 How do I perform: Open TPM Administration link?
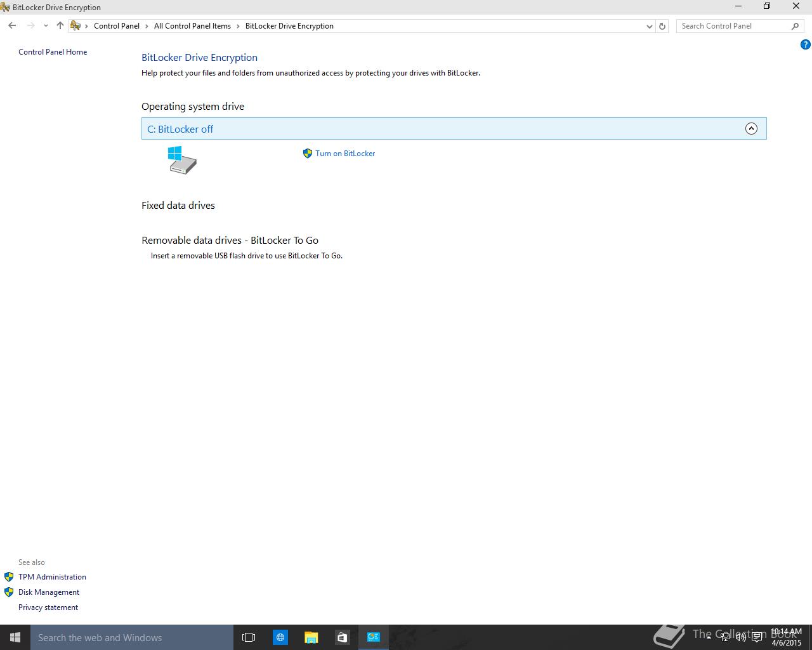(52, 577)
